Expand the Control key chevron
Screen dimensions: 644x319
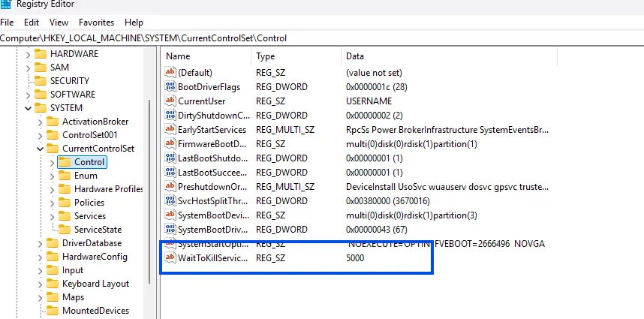click(52, 162)
